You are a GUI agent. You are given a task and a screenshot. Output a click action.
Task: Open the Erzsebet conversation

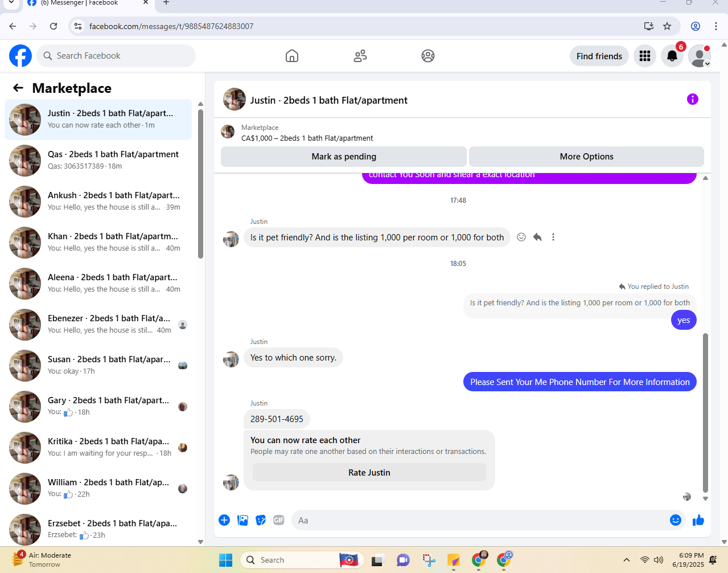tap(98, 528)
